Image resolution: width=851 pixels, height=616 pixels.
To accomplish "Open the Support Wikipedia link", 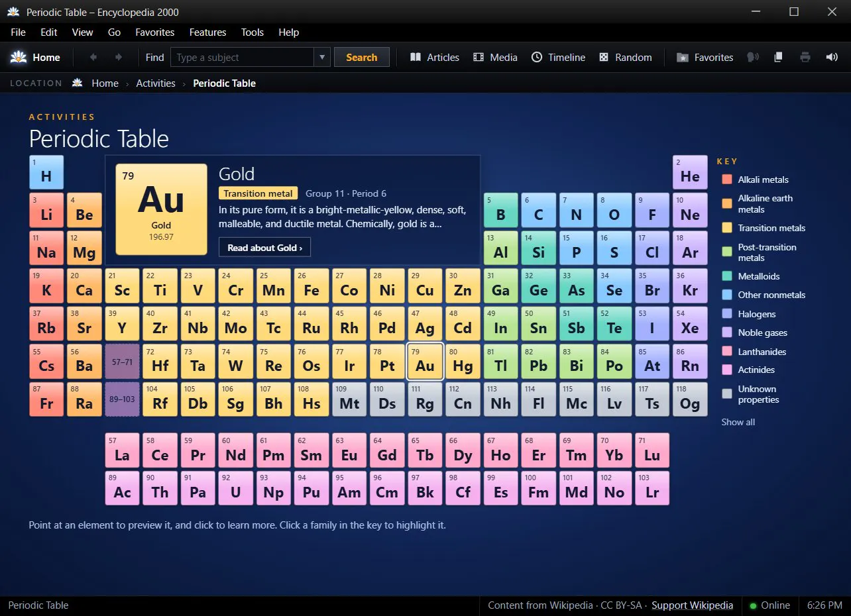I will tap(693, 605).
